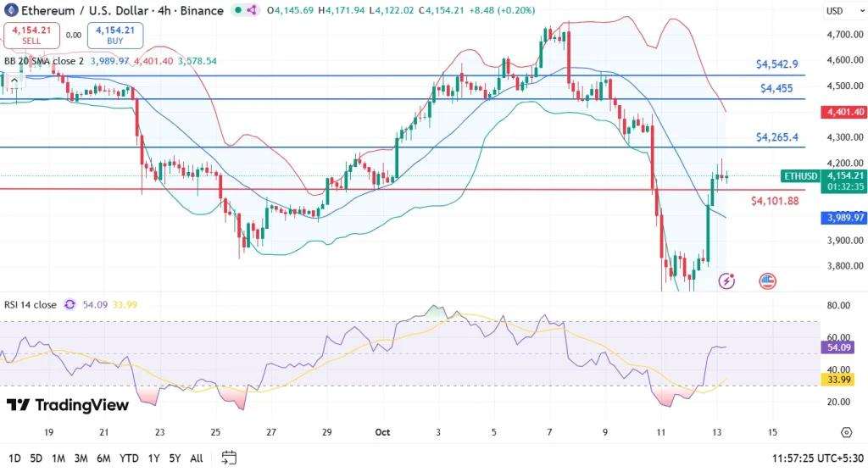Click the $4,455 level label

click(776, 88)
